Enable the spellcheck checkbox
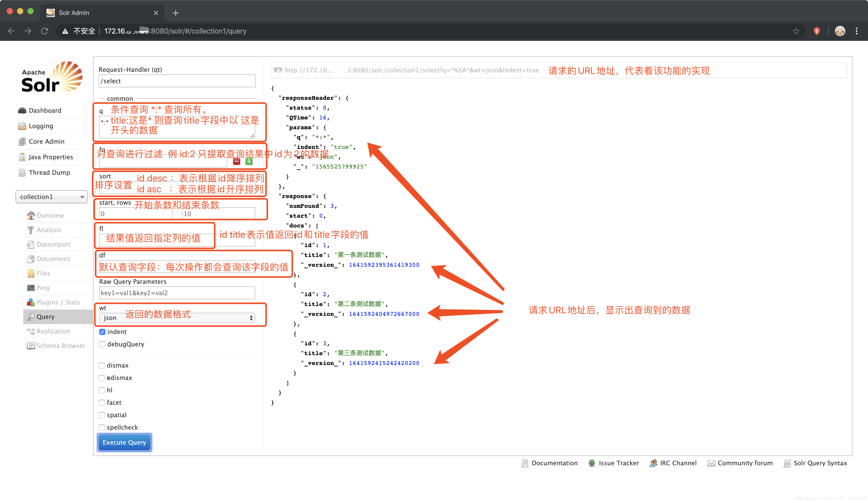The image size is (868, 503). pyautogui.click(x=102, y=427)
